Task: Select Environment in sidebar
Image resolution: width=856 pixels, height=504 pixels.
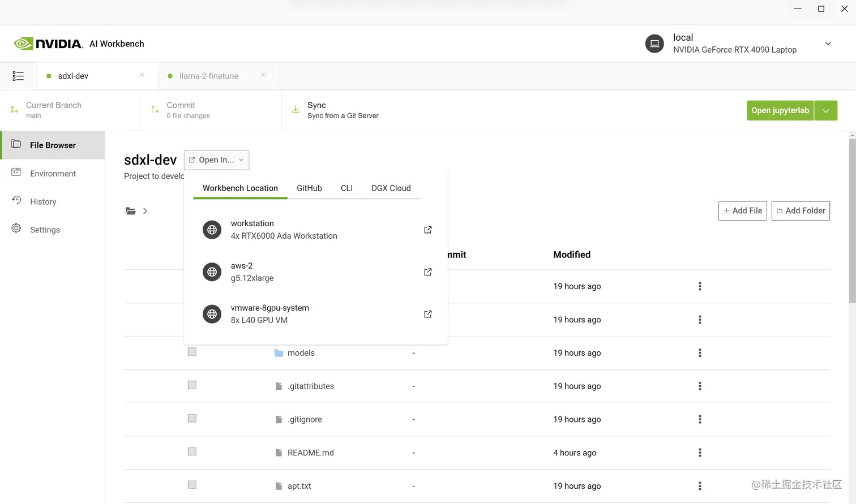Action: [x=53, y=174]
